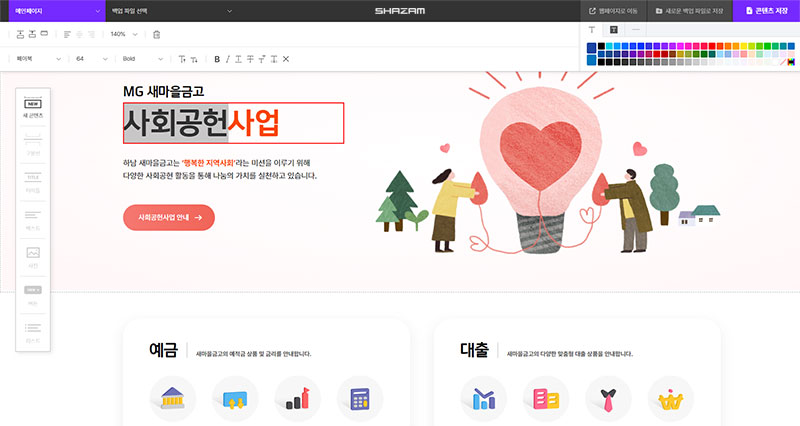The image size is (800, 426).
Task: Clear text formatting with X icon
Action: click(286, 59)
